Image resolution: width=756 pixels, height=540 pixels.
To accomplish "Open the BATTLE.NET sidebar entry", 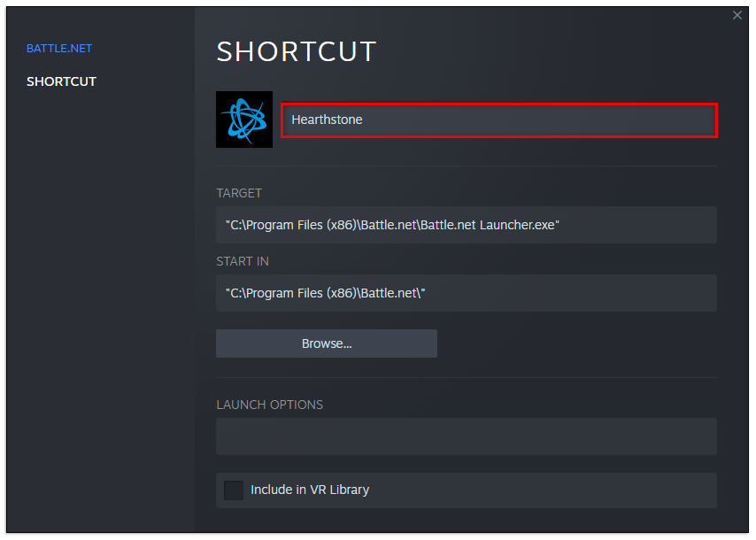I will coord(59,48).
